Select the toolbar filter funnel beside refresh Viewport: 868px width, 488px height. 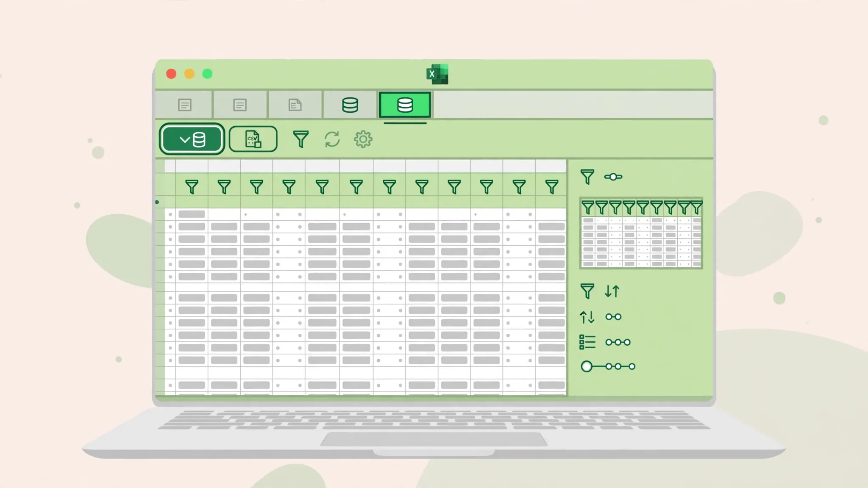coord(300,139)
